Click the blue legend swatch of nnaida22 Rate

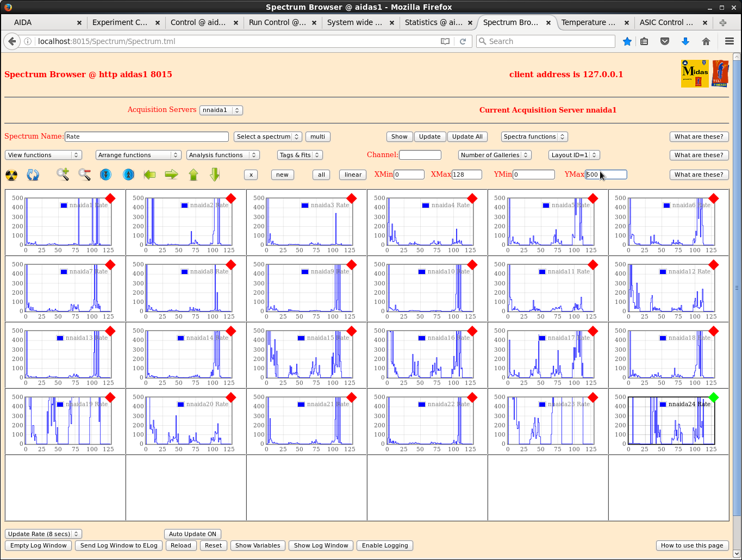(x=422, y=405)
